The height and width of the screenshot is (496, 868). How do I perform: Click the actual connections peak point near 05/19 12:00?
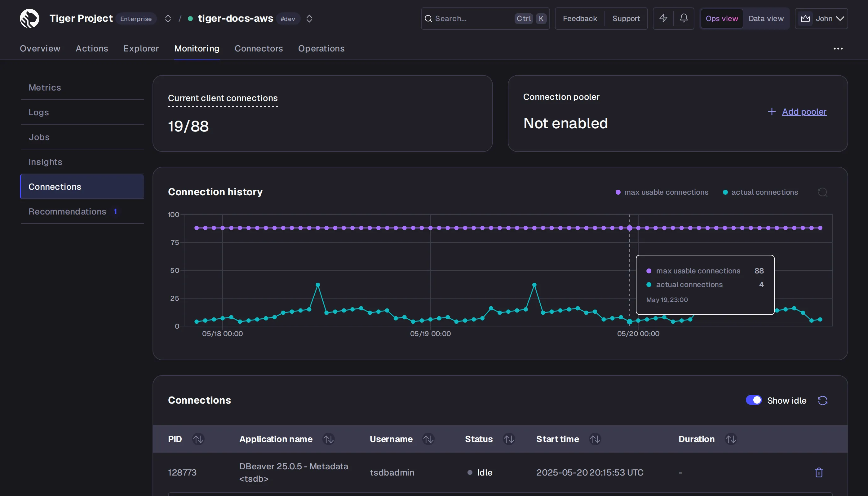(x=534, y=285)
